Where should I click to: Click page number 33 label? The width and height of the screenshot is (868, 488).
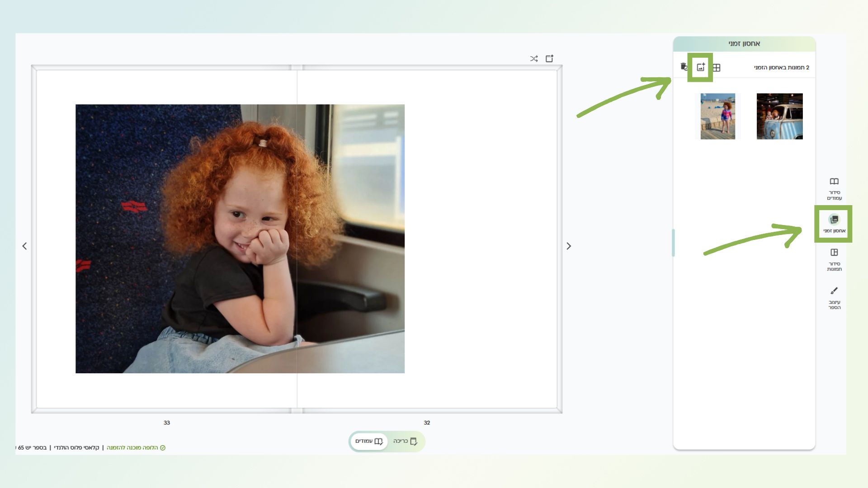[167, 423]
